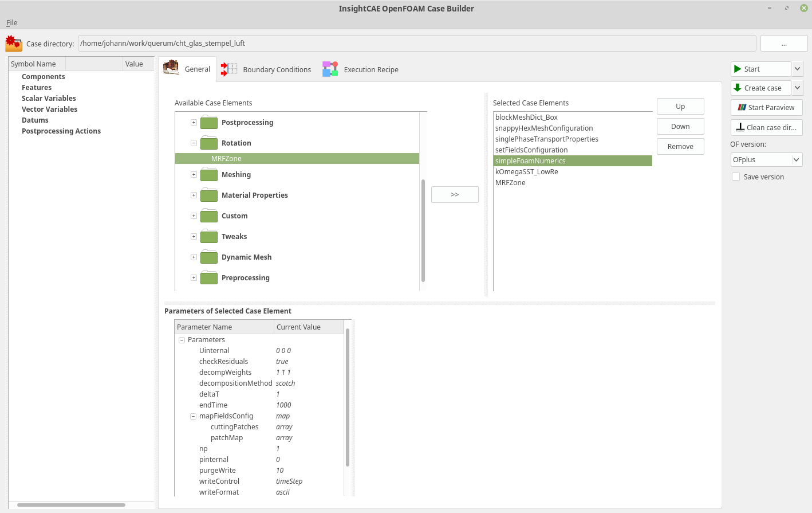Expand the Custom category
812x513 pixels.
click(194, 216)
